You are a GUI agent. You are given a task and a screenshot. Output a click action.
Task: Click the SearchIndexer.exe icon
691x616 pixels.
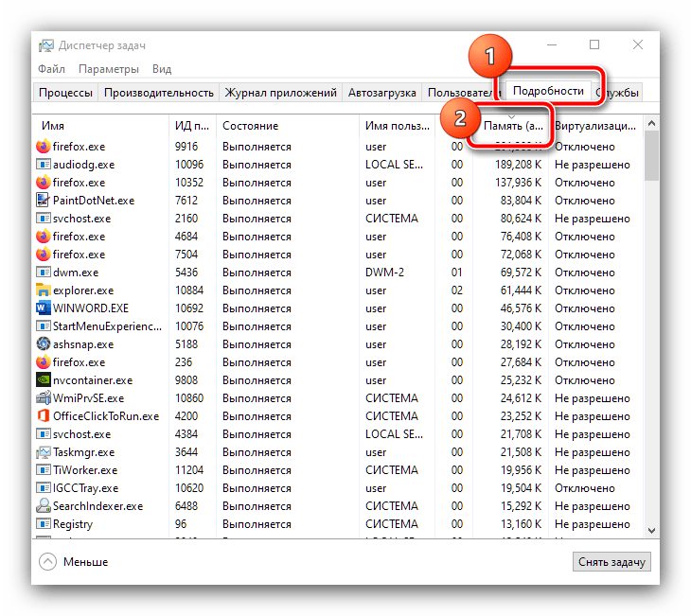click(44, 506)
